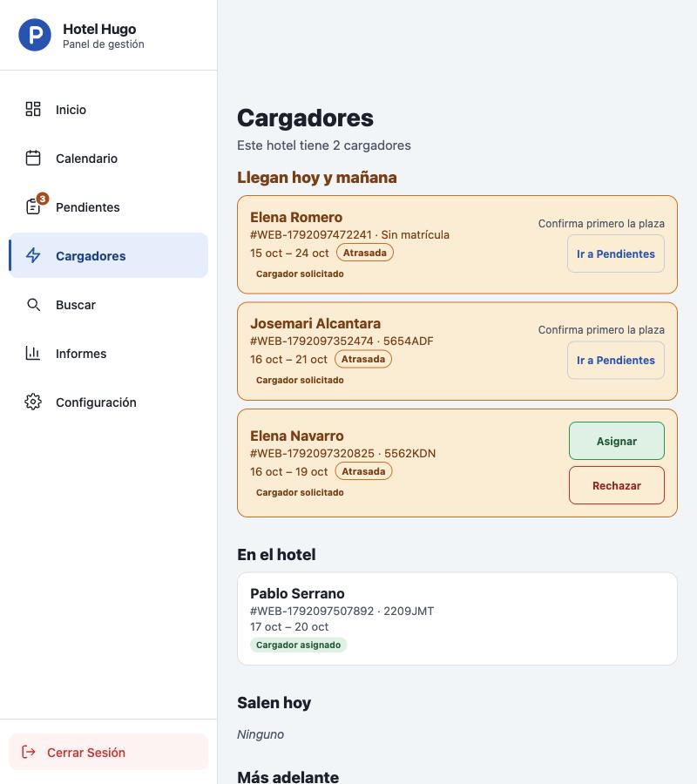This screenshot has height=784, width=697.
Task: Click 'Confirma primero la plaza' on Josemari Alcantara
Action: click(601, 330)
